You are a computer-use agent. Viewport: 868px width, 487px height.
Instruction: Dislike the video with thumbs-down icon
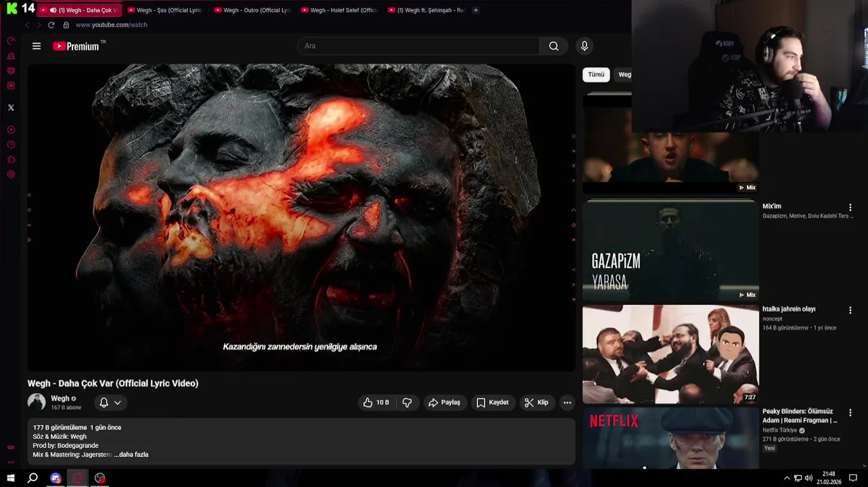pos(407,402)
